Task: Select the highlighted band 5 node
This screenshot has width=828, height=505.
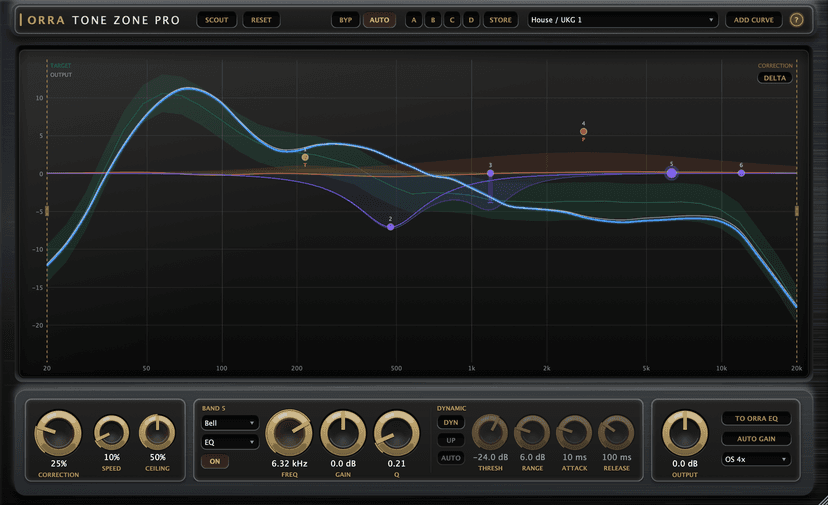Action: (672, 173)
